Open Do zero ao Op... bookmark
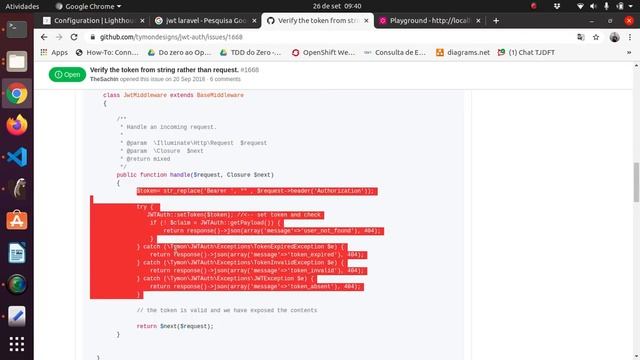Image resolution: width=640 pixels, height=360 pixels. [180, 52]
